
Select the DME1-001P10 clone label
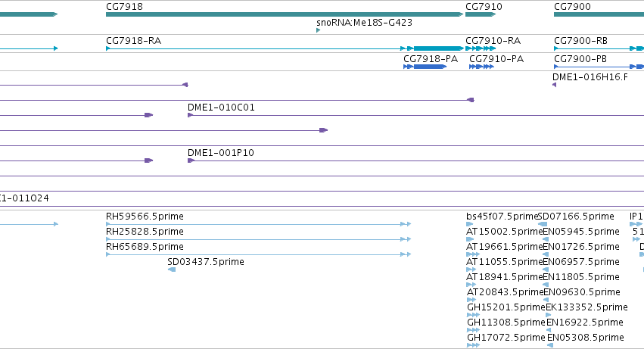[220, 152]
